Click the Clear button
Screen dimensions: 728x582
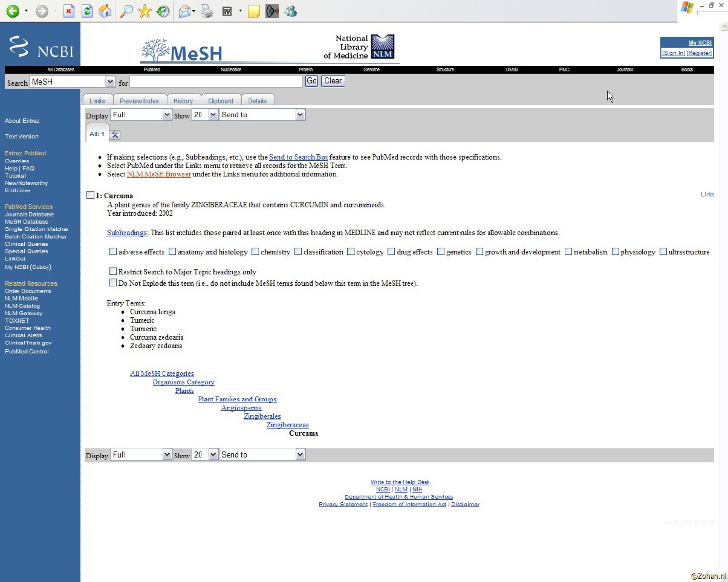pyautogui.click(x=333, y=81)
